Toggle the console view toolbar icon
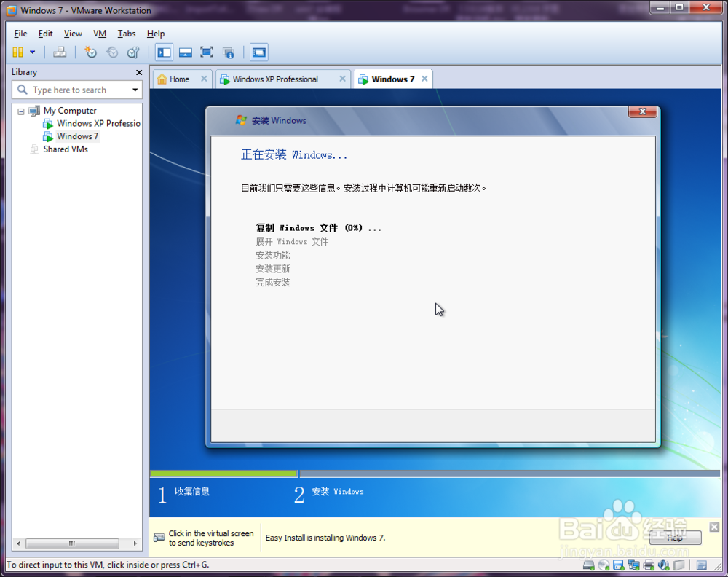 coord(259,52)
